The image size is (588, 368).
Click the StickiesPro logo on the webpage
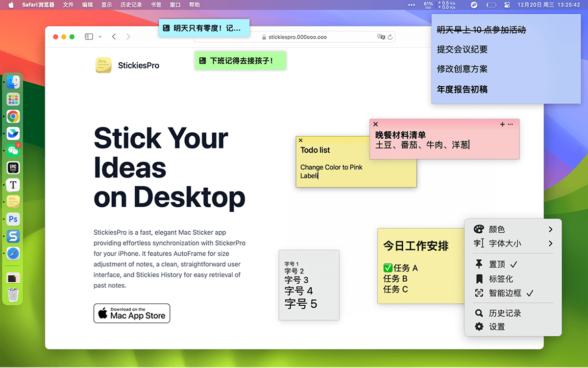[x=103, y=65]
